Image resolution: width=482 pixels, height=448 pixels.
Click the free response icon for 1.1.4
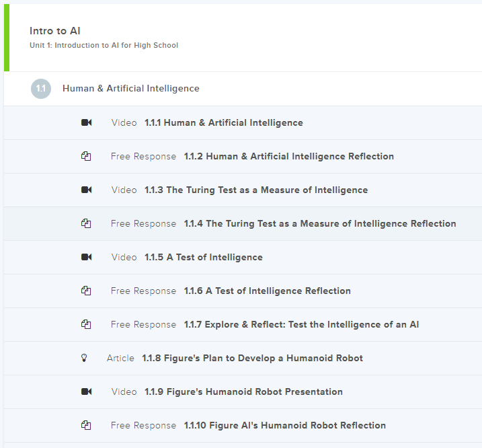pyautogui.click(x=86, y=223)
